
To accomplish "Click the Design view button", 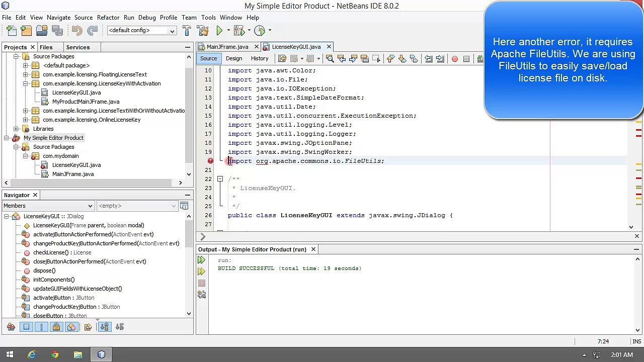I will 234,59.
